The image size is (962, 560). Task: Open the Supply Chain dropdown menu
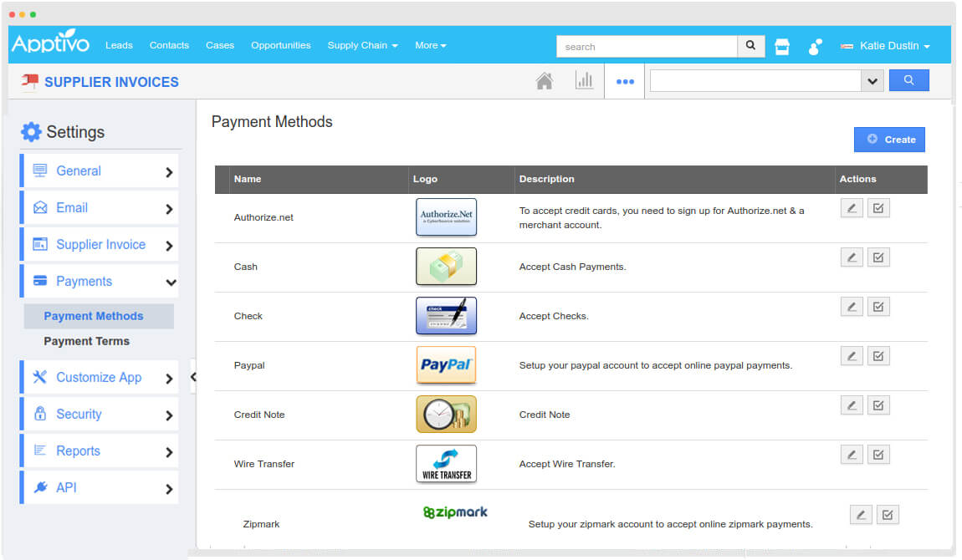coord(361,45)
